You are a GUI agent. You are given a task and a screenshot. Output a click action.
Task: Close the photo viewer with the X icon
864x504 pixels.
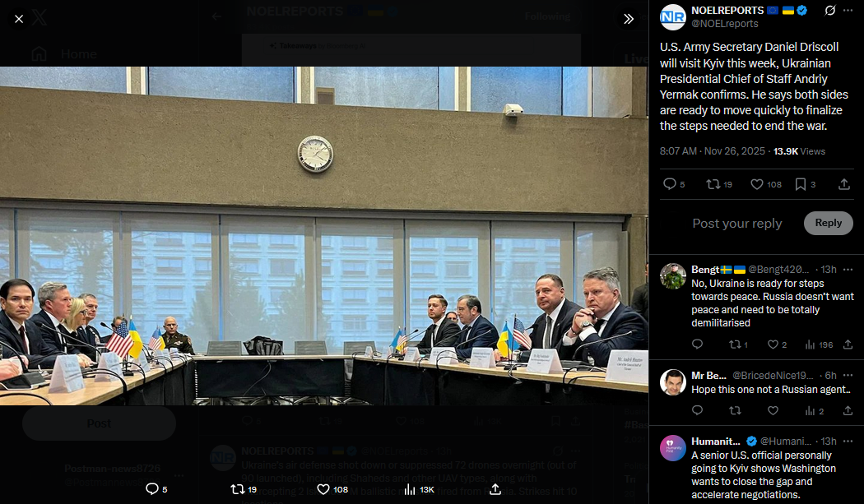pyautogui.click(x=19, y=19)
